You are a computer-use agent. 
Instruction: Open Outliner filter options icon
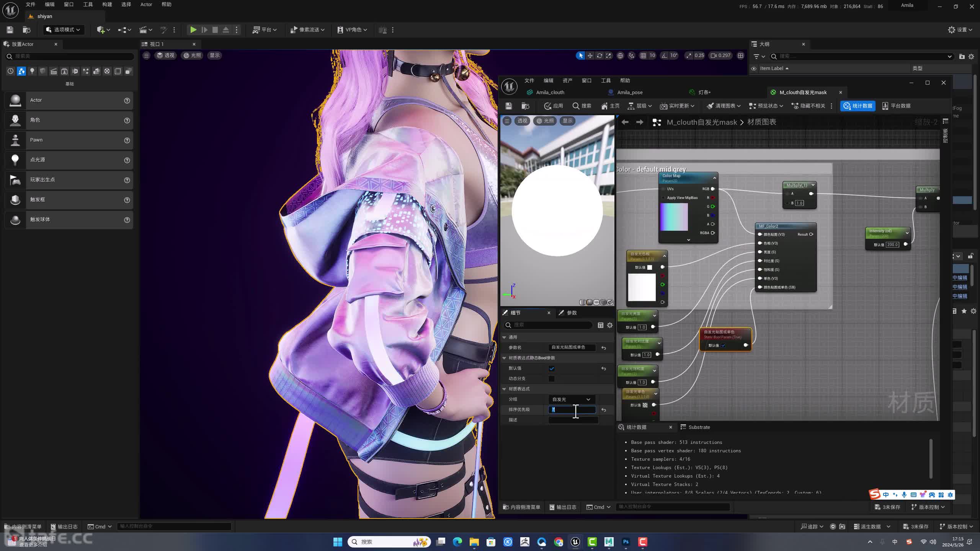[759, 57]
